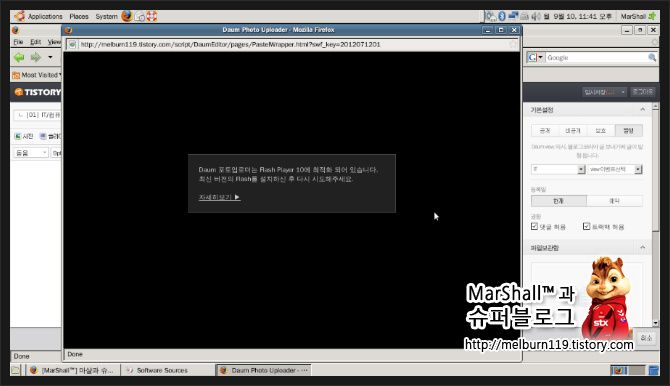670x386 pixels.
Task: Click the mail launcher icon in top panel
Action: tap(140, 16)
